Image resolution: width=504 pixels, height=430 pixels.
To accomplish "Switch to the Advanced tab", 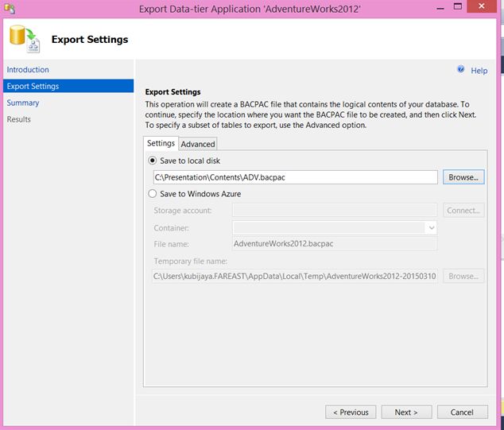I will tap(198, 144).
